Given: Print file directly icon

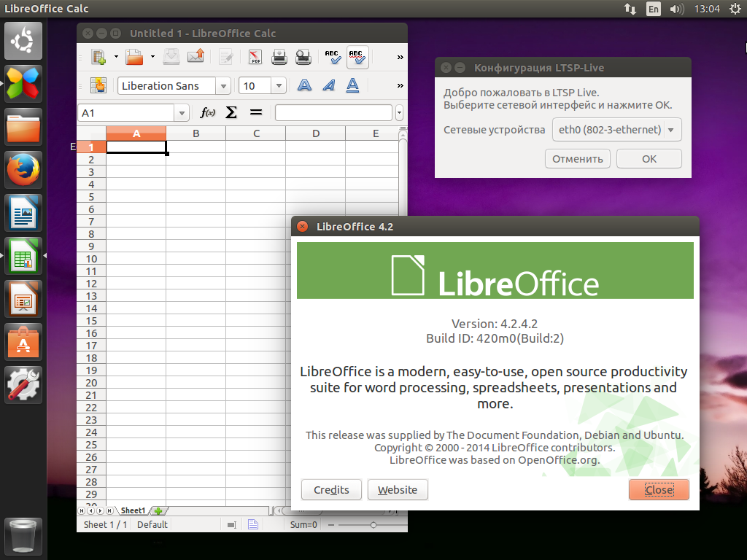Looking at the screenshot, I should pos(279,57).
